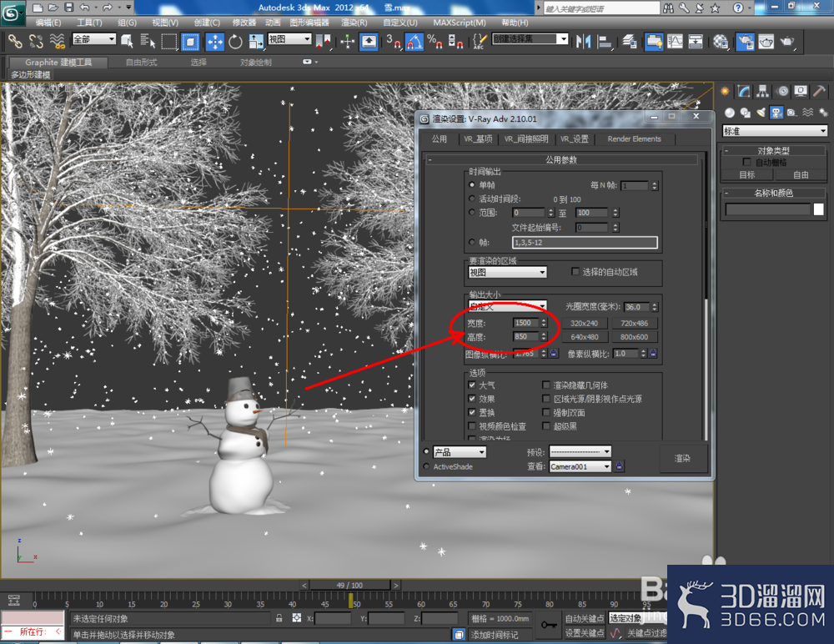Click the Unlink Selection icon

[36, 41]
